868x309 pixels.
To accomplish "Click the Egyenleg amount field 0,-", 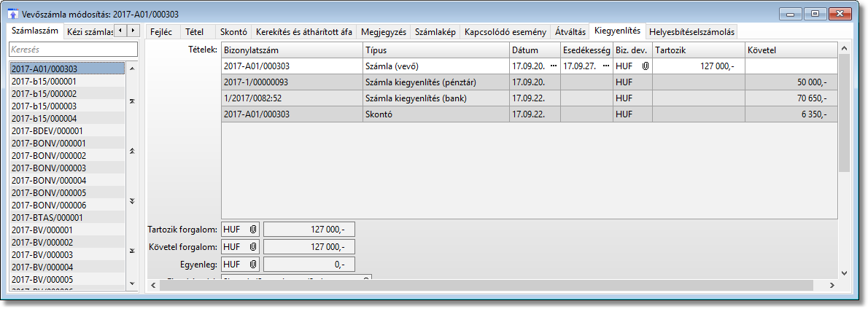I will pyautogui.click(x=309, y=265).
